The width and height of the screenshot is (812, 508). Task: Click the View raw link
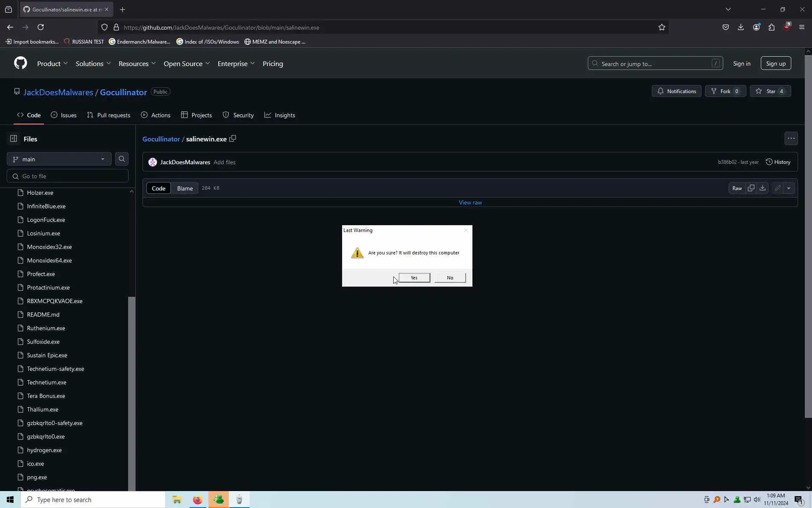point(470,202)
